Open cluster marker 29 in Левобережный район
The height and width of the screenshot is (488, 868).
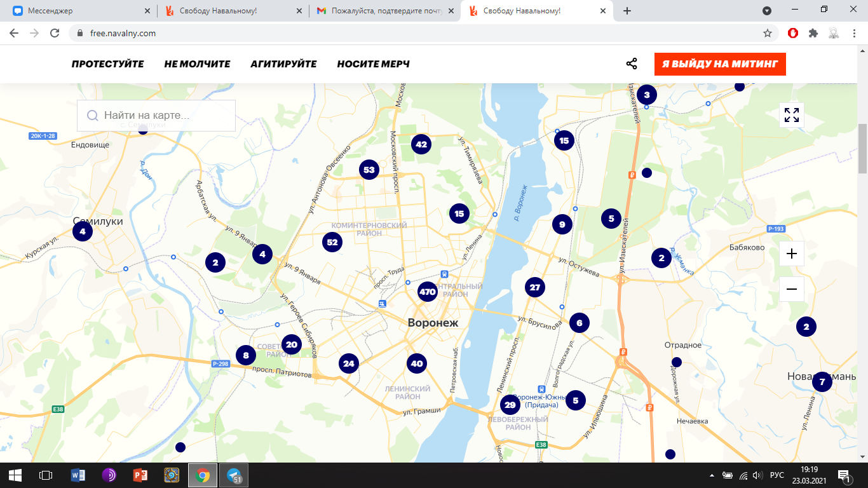[510, 405]
